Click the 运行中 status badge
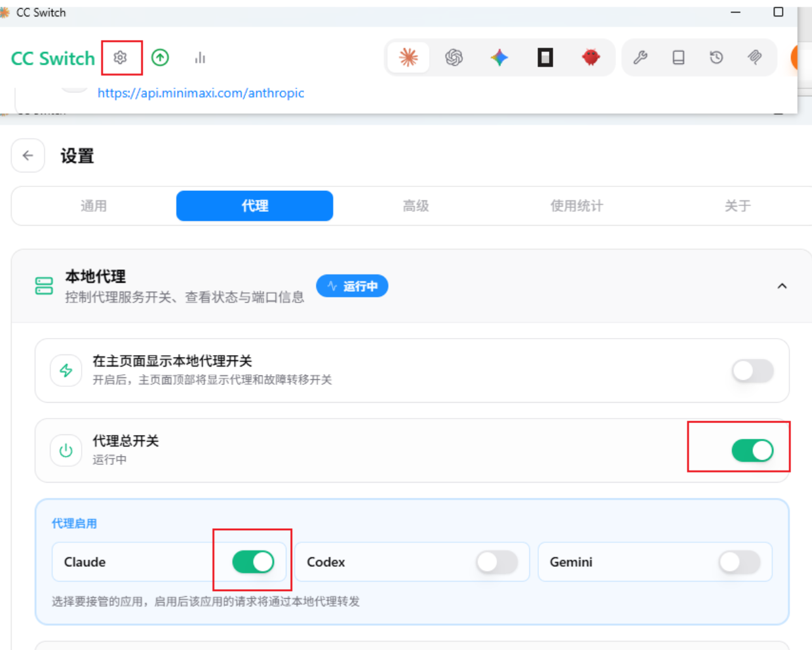Viewport: 812px width, 650px height. pos(352,286)
